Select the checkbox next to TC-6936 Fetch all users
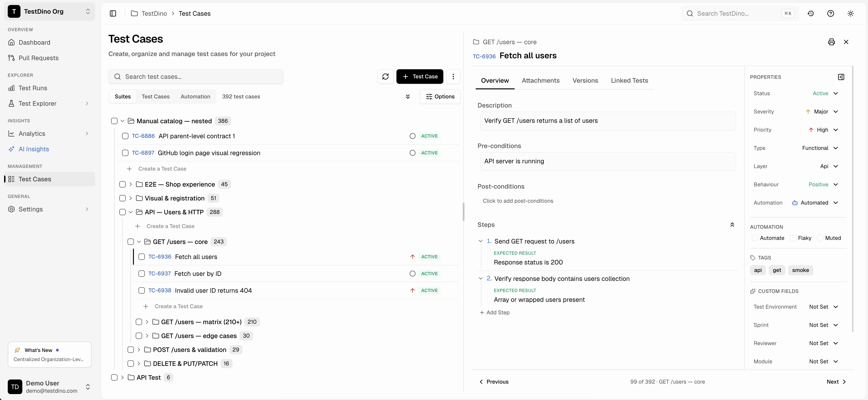The image size is (868, 400). coord(142,256)
